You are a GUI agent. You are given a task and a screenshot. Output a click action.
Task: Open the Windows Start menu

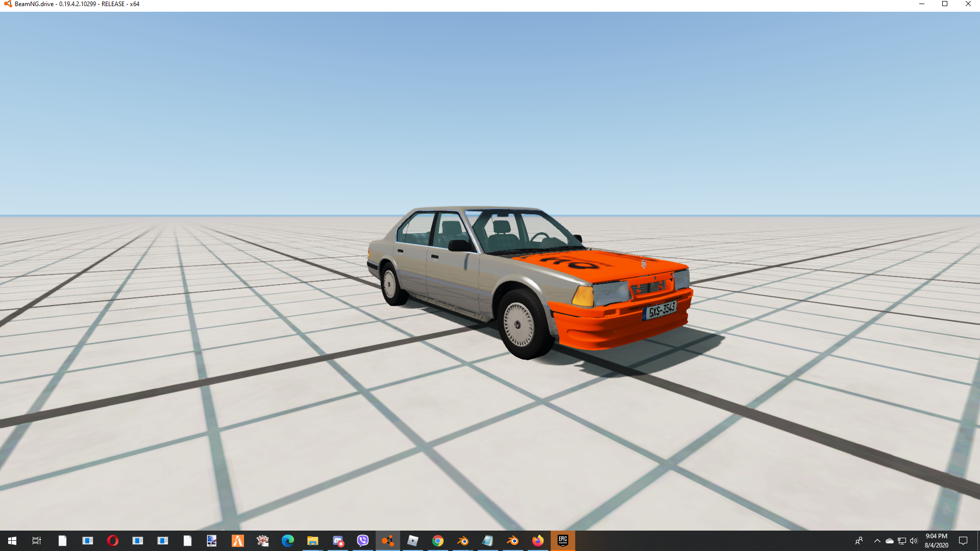(12, 541)
